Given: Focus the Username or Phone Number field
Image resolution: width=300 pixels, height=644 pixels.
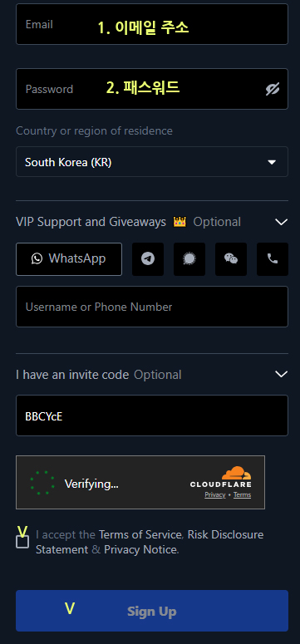Looking at the screenshot, I should (x=152, y=307).
